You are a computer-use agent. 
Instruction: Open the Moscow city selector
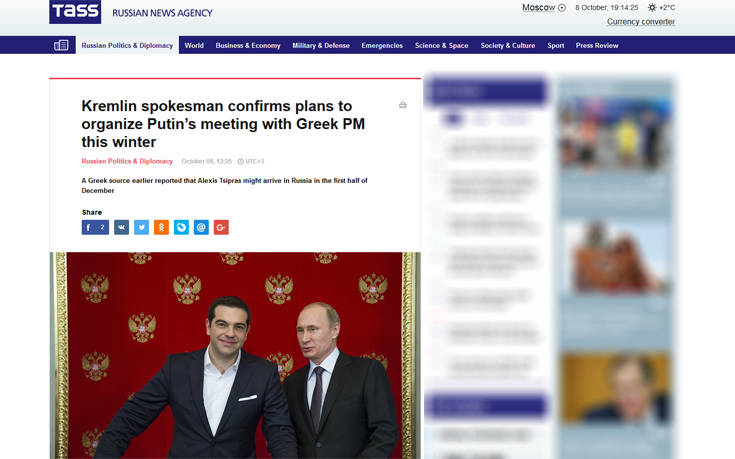click(544, 8)
